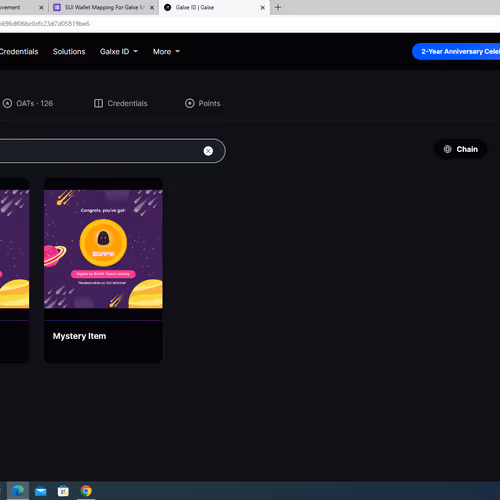Image resolution: width=500 pixels, height=500 pixels.
Task: Open a new browser tab
Action: click(x=278, y=7)
